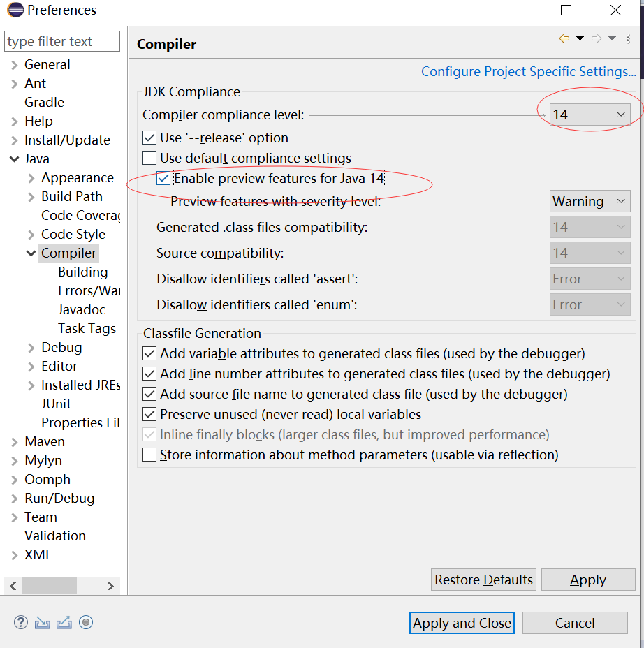
Task: Click the forward navigation arrow
Action: pos(596,39)
